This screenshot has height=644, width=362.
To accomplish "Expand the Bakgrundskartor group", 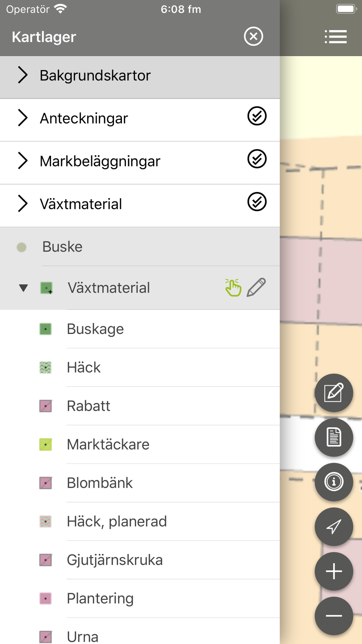I will 22,75.
